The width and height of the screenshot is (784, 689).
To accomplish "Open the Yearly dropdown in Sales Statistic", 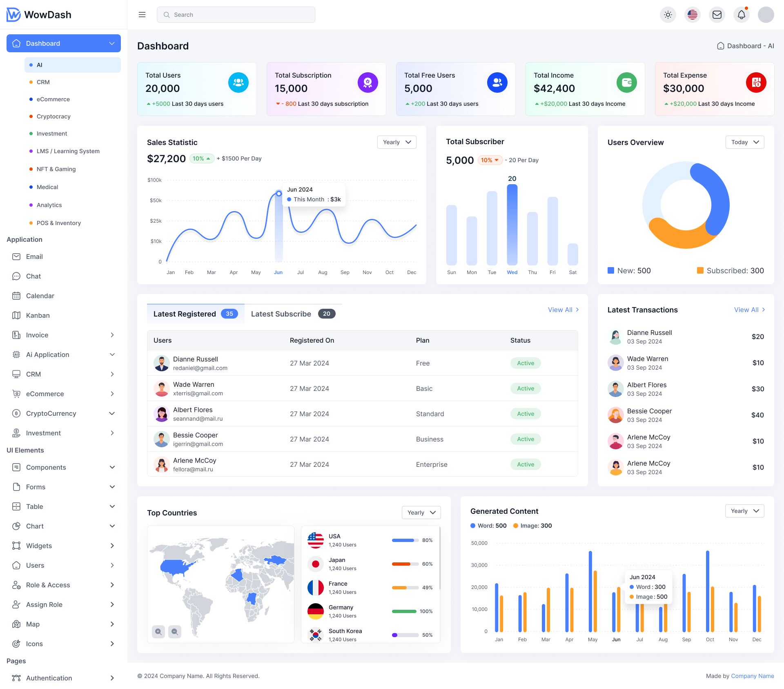I will point(396,142).
